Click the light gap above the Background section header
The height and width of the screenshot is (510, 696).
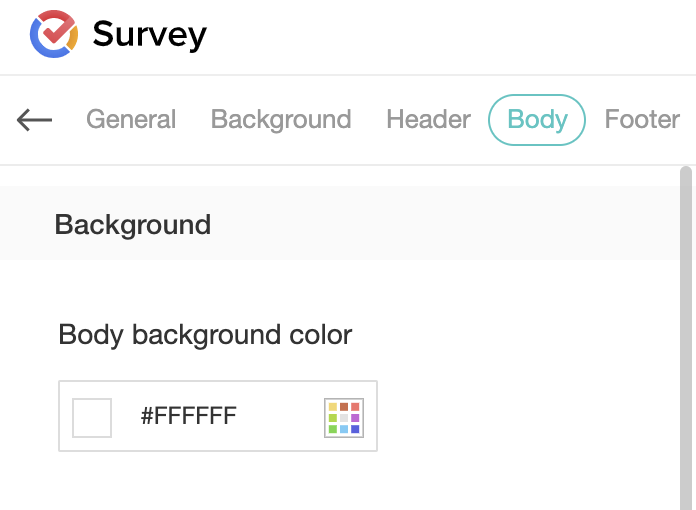click(340, 176)
